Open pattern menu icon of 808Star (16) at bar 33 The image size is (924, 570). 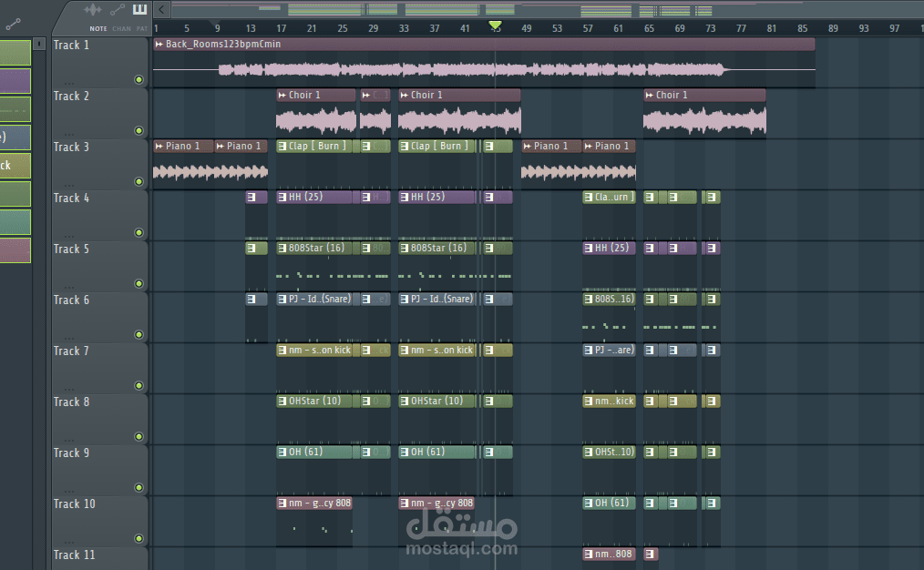tap(405, 248)
